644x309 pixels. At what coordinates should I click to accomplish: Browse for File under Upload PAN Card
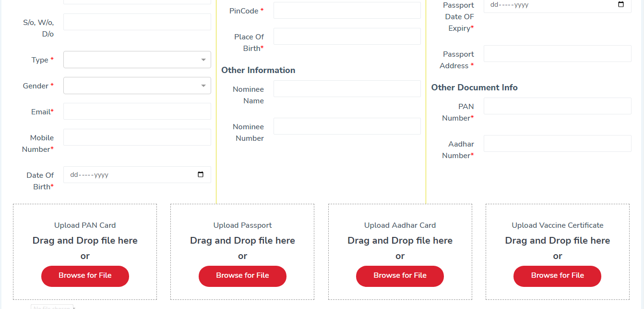tap(85, 276)
